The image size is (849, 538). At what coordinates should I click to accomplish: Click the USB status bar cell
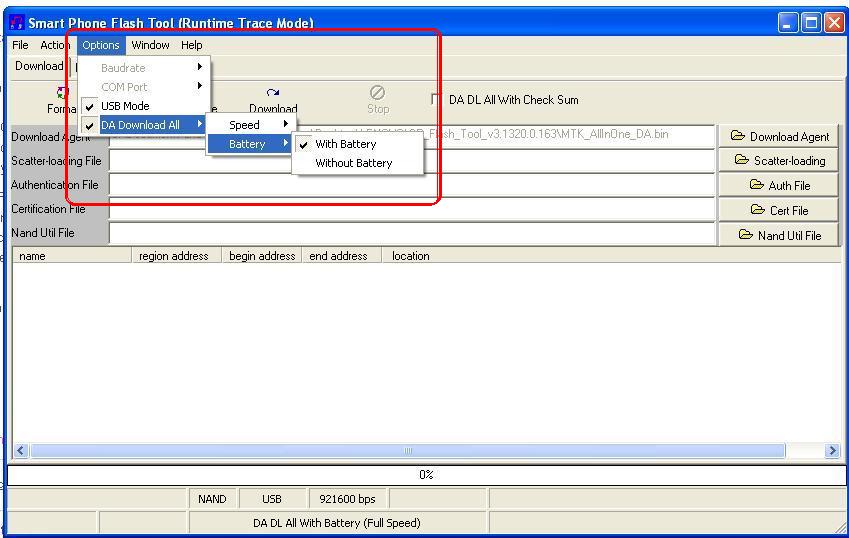point(271,499)
